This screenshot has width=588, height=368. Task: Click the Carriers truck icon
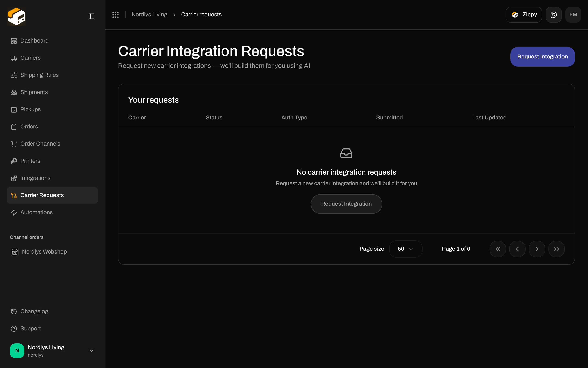[x=14, y=58]
